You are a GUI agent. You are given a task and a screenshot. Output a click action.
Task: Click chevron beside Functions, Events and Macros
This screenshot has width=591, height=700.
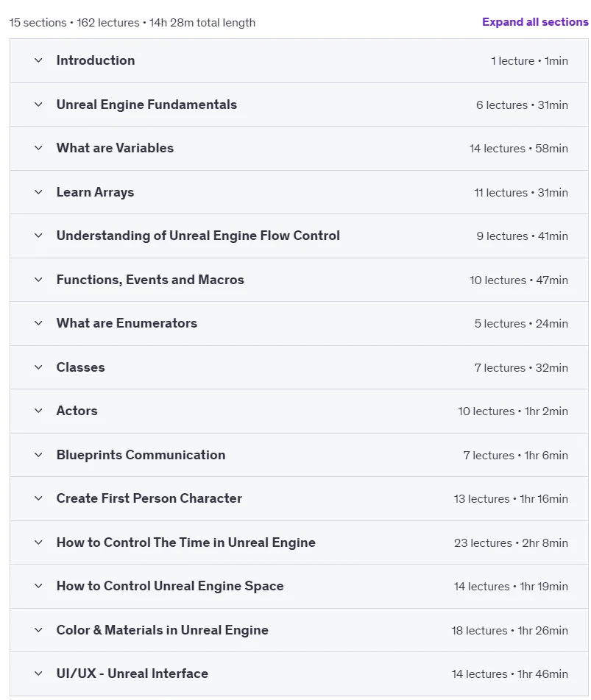coord(38,280)
